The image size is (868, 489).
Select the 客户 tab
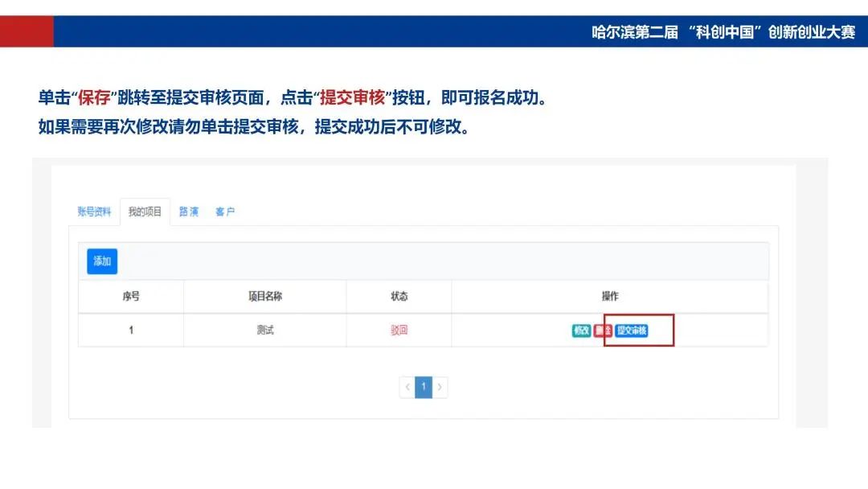coord(225,211)
